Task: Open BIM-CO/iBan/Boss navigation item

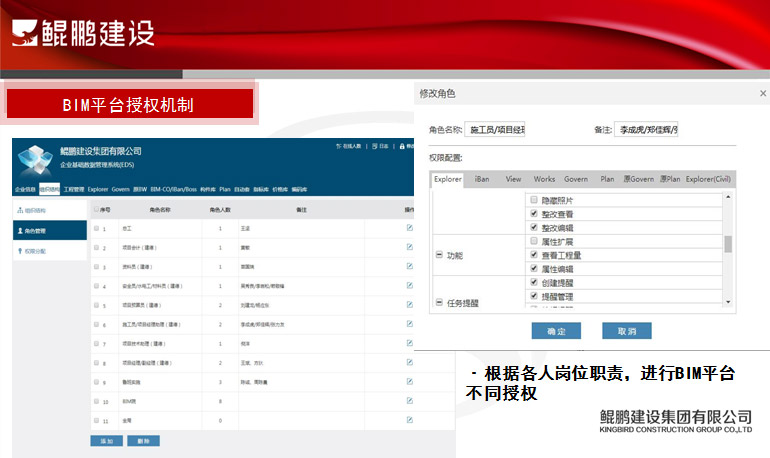Action: (x=173, y=189)
